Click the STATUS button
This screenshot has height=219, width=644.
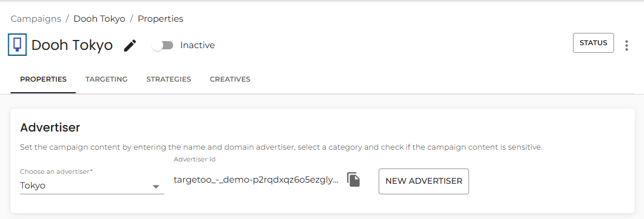593,43
